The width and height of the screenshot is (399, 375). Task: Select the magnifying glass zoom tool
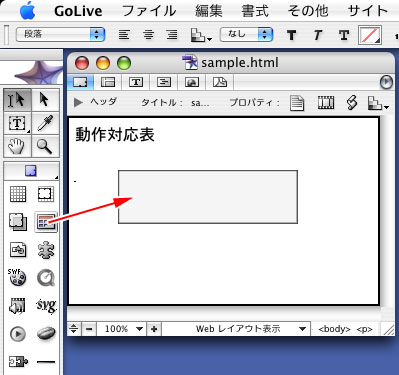coord(44,146)
